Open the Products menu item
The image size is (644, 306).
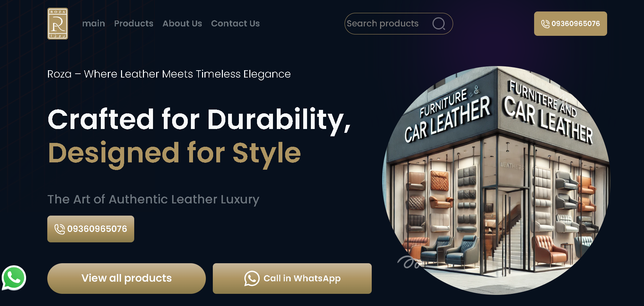pyautogui.click(x=134, y=23)
